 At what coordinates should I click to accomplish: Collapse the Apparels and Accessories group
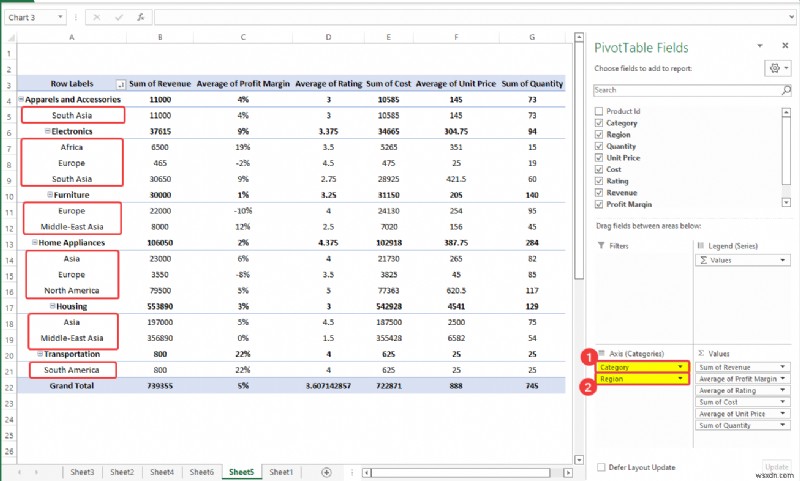21,99
